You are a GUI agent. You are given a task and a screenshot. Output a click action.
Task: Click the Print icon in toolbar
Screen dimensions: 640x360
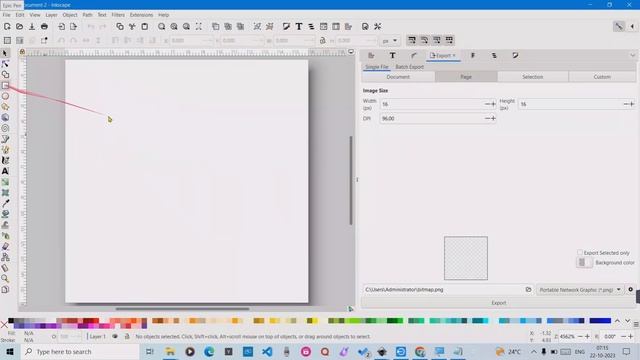click(44, 27)
